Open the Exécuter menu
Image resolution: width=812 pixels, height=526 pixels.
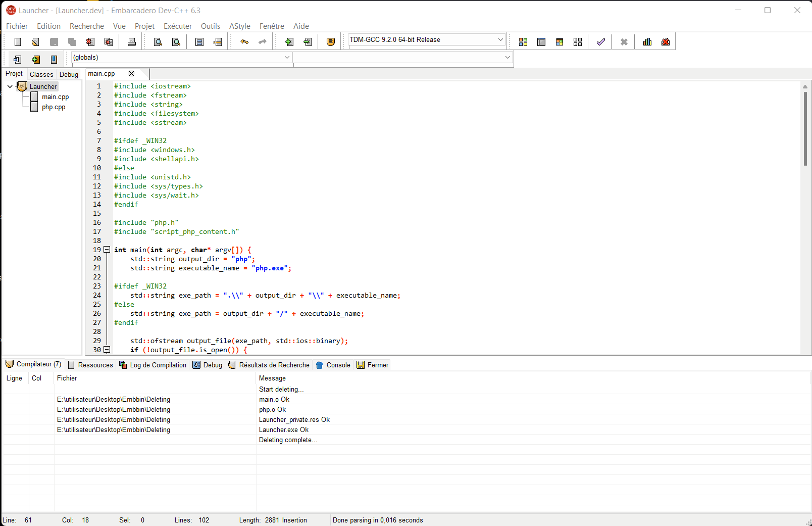[x=178, y=26]
